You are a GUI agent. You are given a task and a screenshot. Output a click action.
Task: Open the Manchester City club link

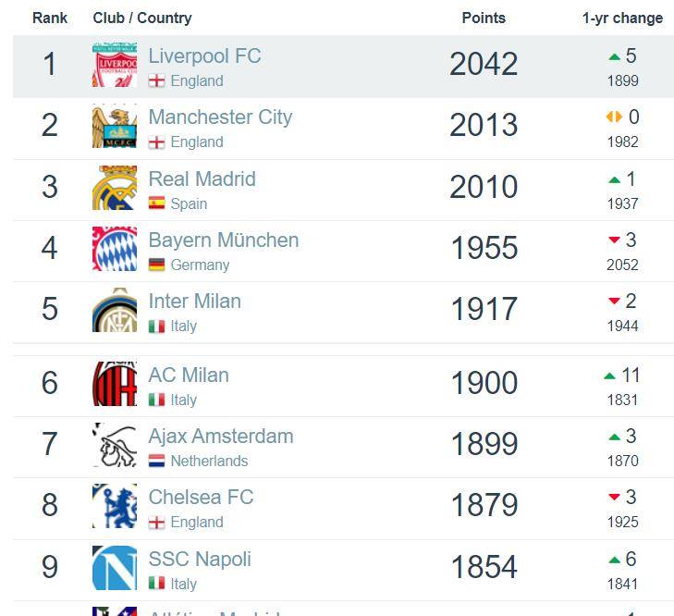coord(220,117)
